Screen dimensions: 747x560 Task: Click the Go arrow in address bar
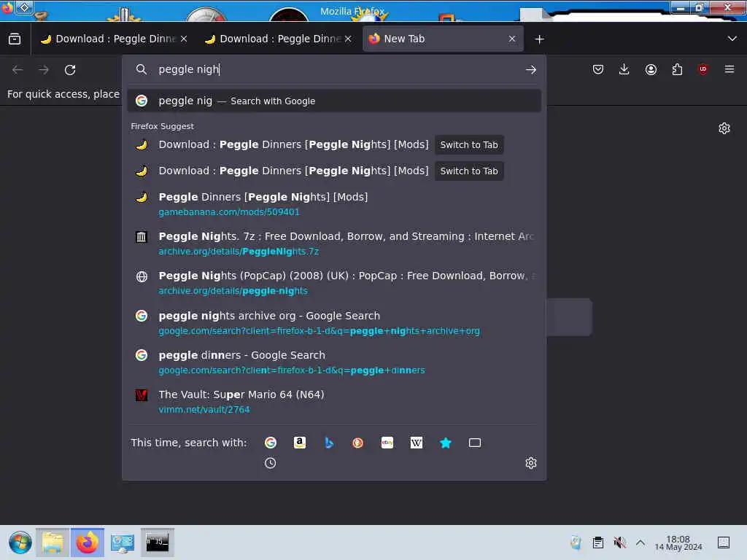531,70
